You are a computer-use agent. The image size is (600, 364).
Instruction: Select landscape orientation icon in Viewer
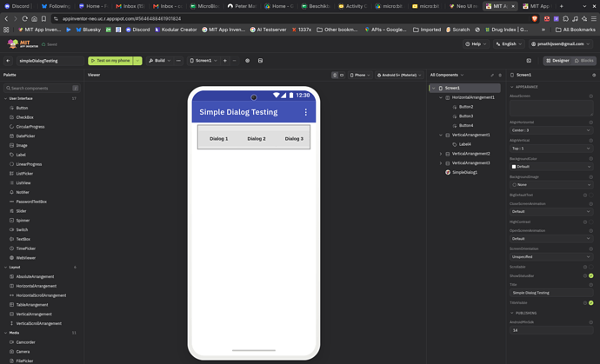click(x=342, y=75)
